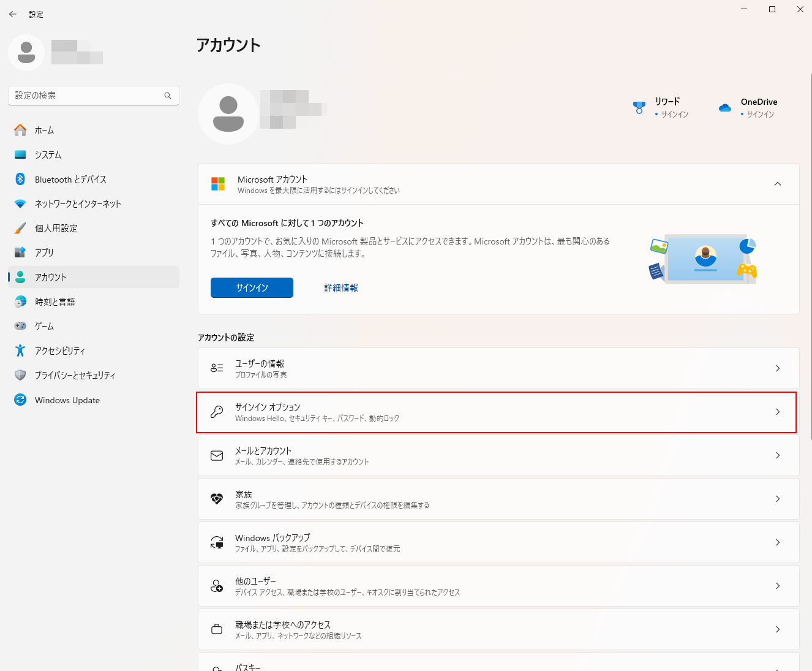Open 他のユーザー chevron arrow
812x671 pixels.
(778, 586)
